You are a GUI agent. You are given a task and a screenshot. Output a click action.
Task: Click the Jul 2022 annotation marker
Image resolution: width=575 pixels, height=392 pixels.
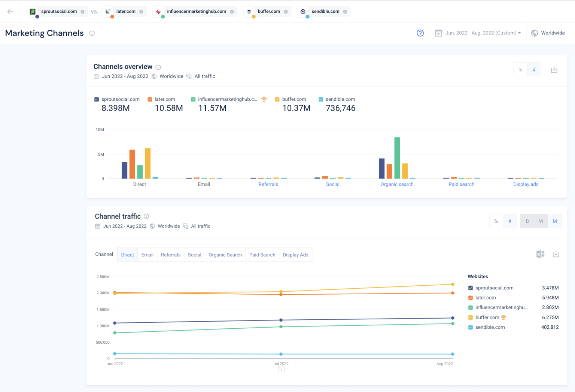281,370
